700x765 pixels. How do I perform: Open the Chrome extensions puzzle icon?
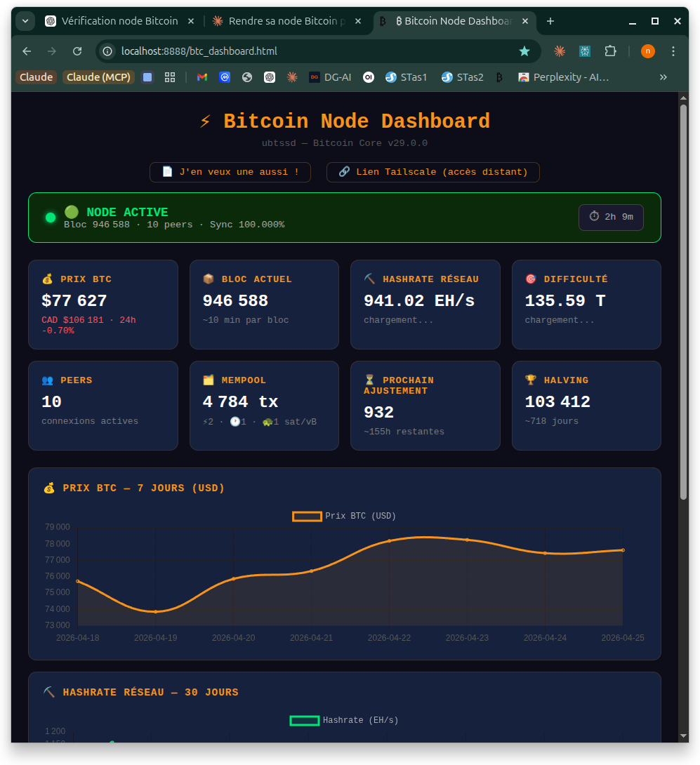pyautogui.click(x=610, y=51)
